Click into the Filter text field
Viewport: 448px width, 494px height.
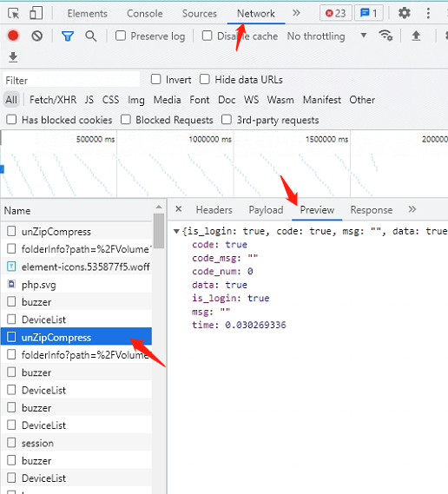(x=71, y=80)
